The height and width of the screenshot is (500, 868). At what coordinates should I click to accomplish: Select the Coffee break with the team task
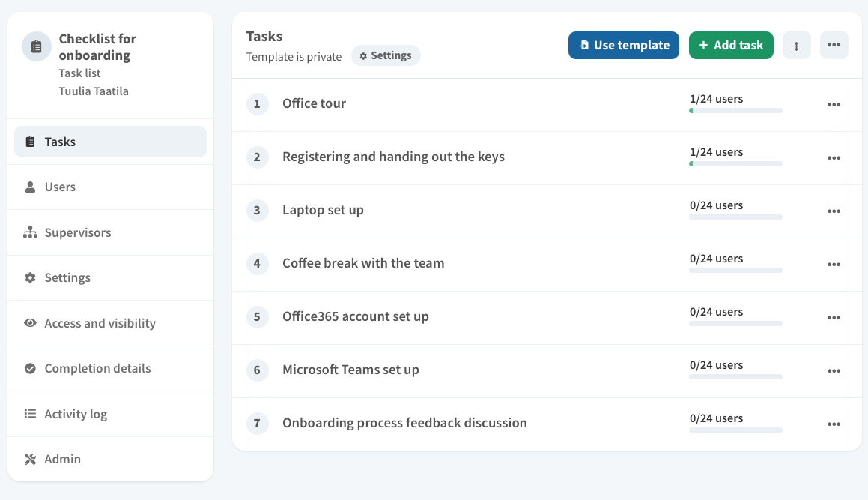[363, 263]
